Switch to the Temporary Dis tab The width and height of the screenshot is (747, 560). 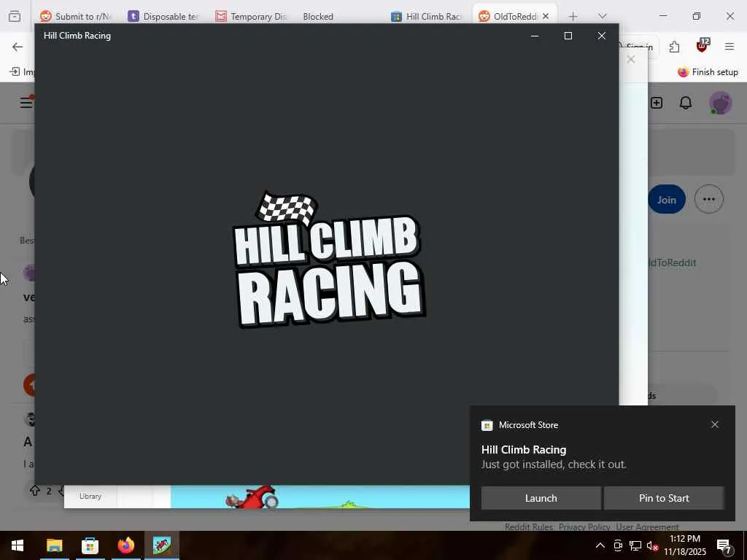click(251, 16)
